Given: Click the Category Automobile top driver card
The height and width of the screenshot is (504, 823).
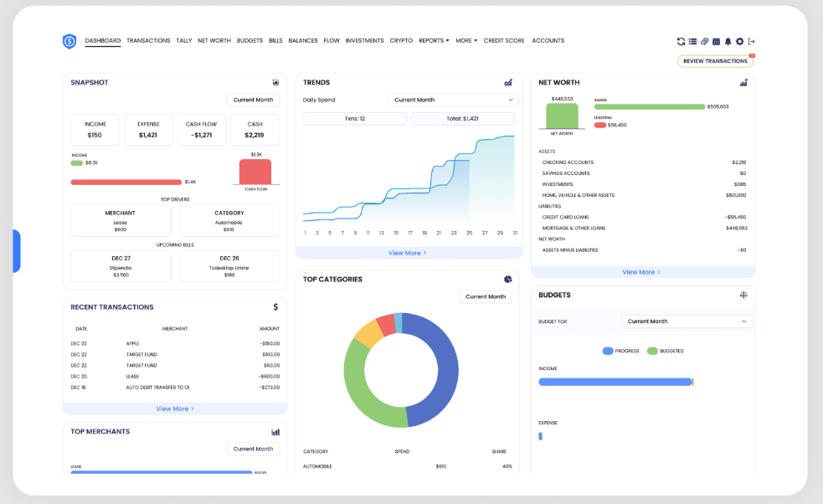Looking at the screenshot, I should tap(229, 221).
